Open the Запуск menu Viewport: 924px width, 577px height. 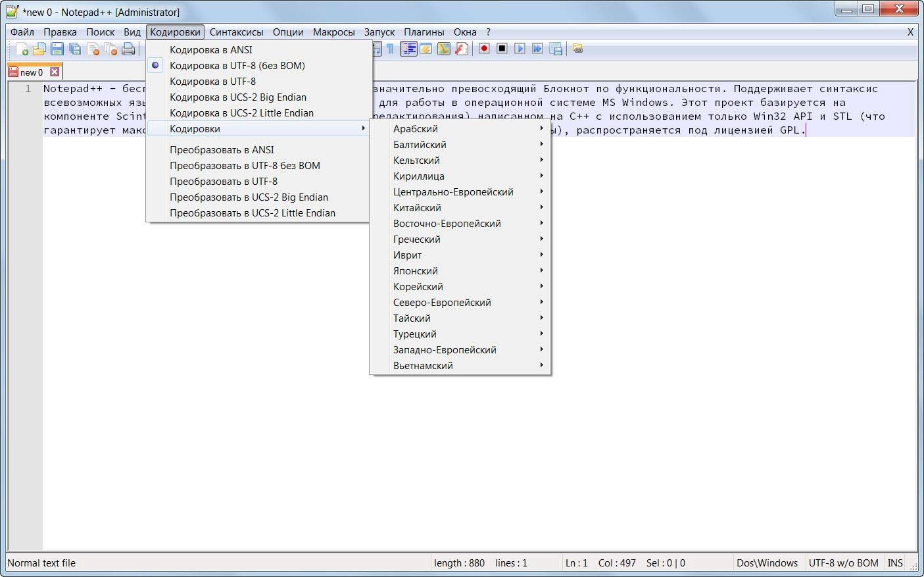coord(379,32)
